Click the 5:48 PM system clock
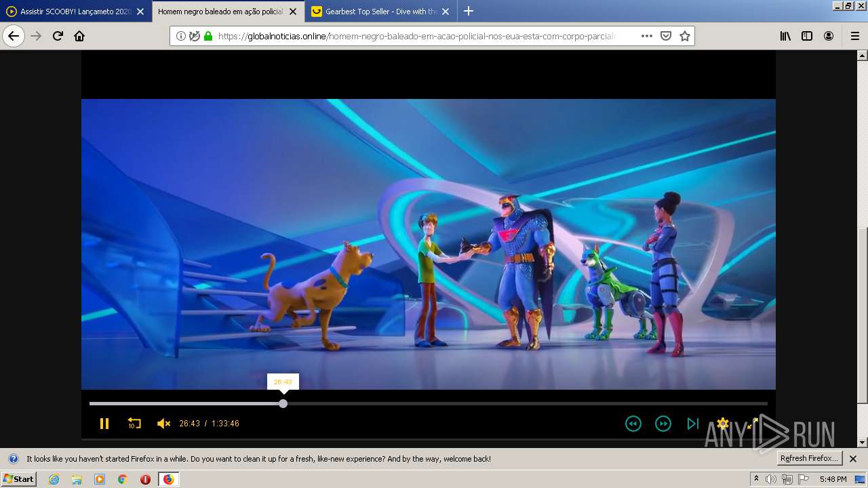Image resolution: width=868 pixels, height=488 pixels. coord(833,479)
